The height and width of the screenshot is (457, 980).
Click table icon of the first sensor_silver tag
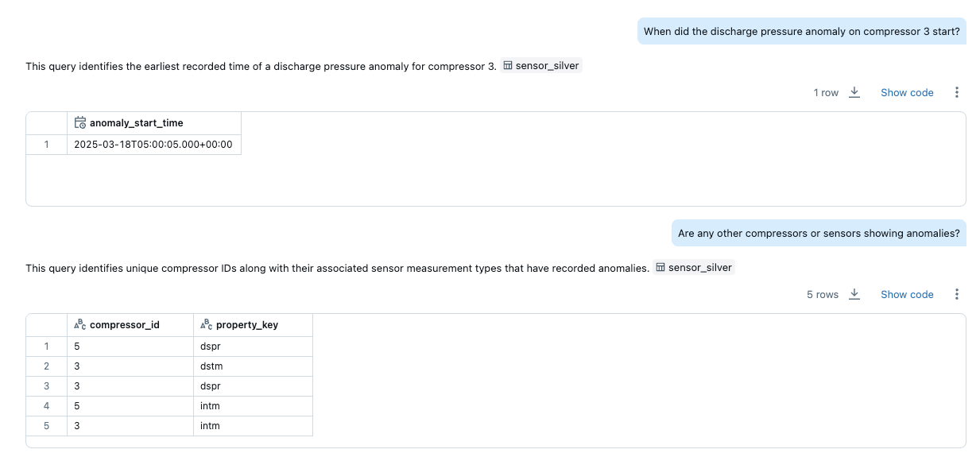[509, 66]
